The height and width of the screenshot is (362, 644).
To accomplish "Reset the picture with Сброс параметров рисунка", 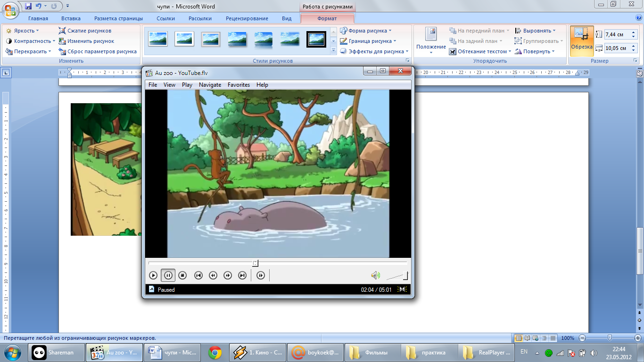I will click(x=98, y=51).
